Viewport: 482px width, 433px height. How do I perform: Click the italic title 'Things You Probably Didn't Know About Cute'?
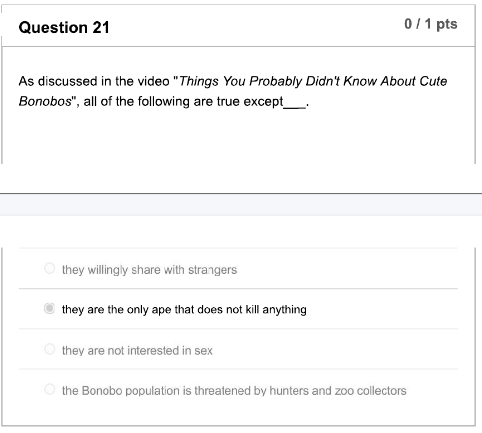(313, 81)
